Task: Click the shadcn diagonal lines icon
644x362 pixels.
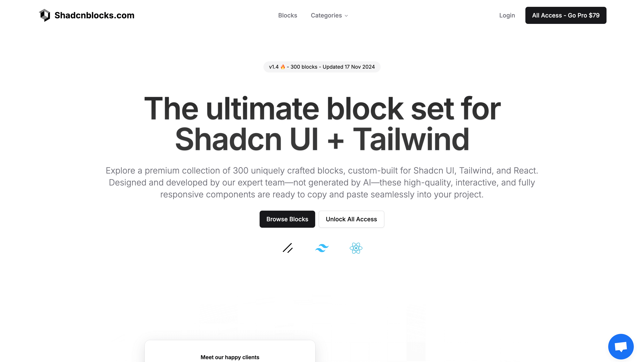Action: point(288,248)
